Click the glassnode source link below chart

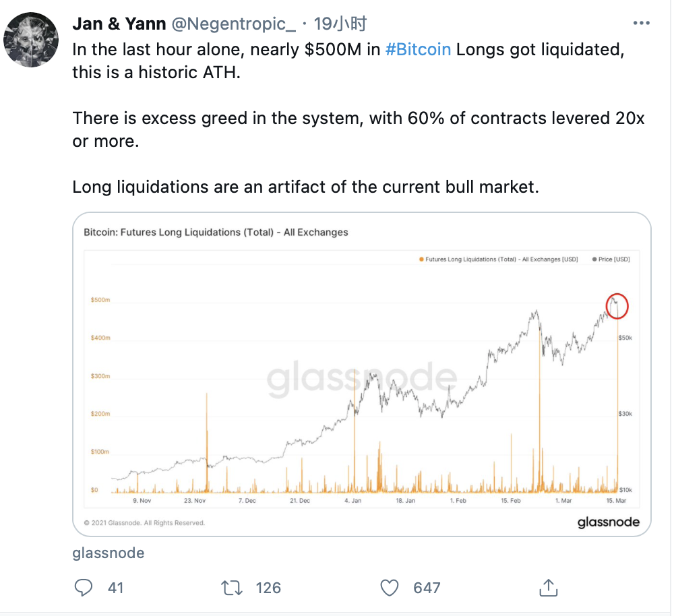pyautogui.click(x=108, y=553)
